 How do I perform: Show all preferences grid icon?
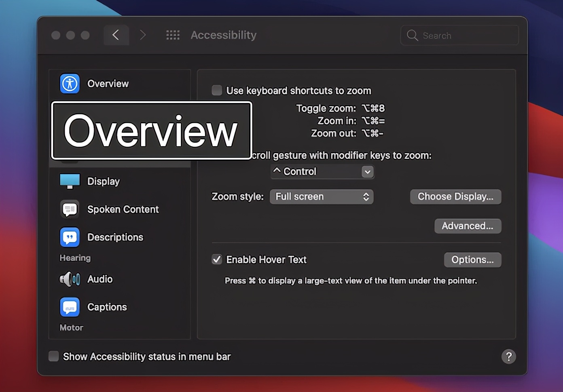click(x=173, y=35)
